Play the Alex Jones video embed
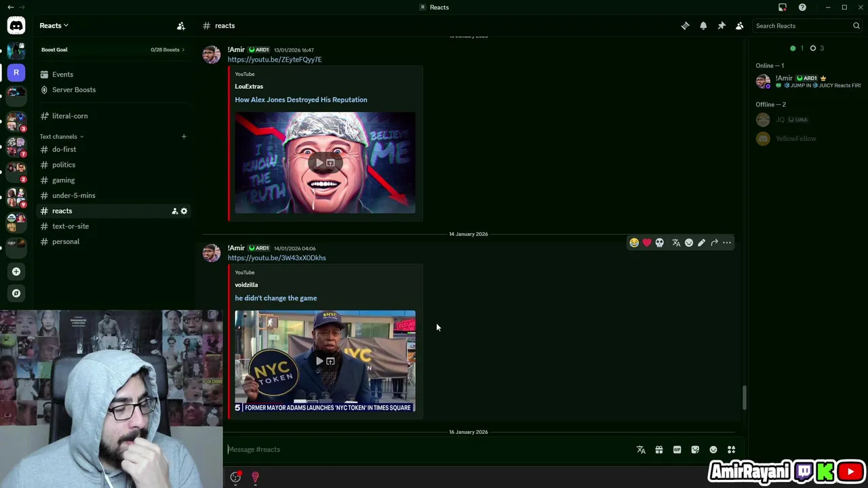 coord(319,163)
